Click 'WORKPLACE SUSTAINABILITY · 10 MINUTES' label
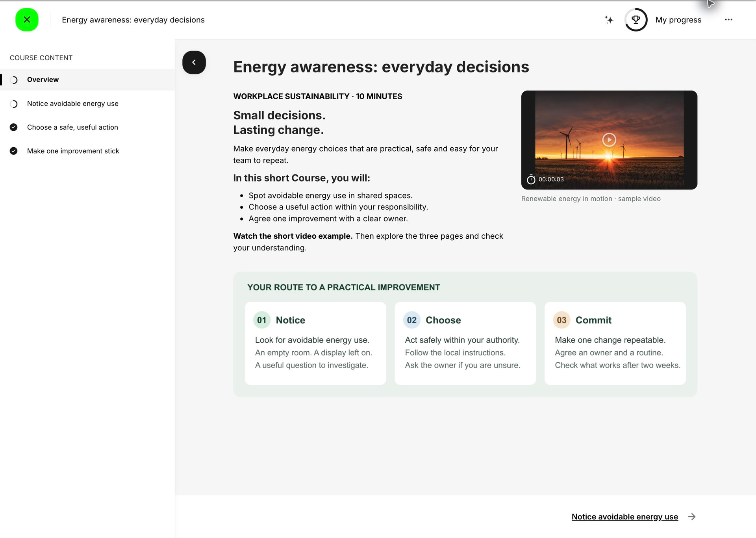This screenshot has width=756, height=538. (318, 96)
